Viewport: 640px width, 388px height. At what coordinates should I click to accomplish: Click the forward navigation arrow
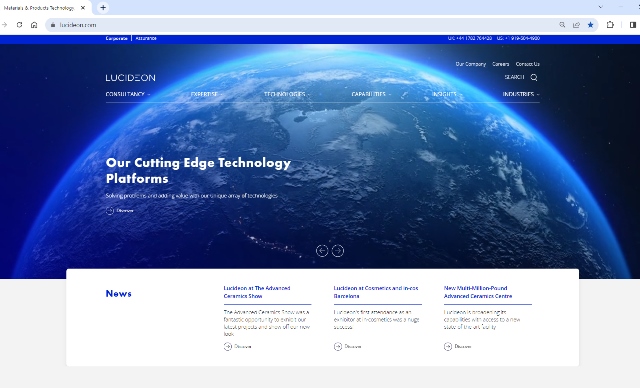[4, 25]
